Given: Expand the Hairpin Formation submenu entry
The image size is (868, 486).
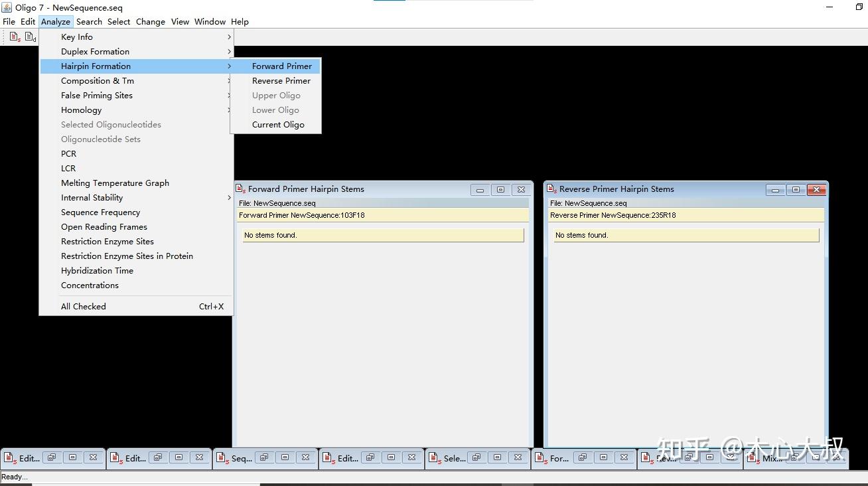Looking at the screenshot, I should [x=137, y=66].
